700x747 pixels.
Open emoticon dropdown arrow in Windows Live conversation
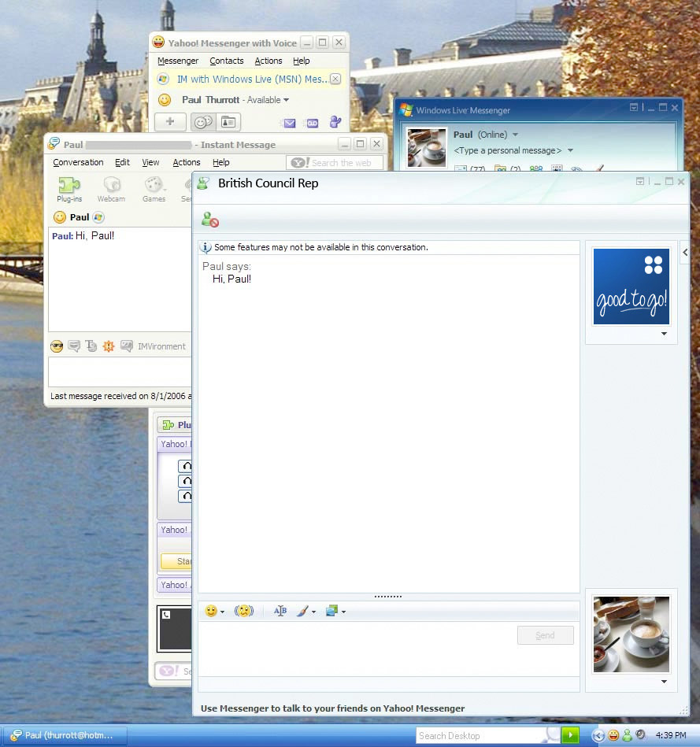point(222,612)
